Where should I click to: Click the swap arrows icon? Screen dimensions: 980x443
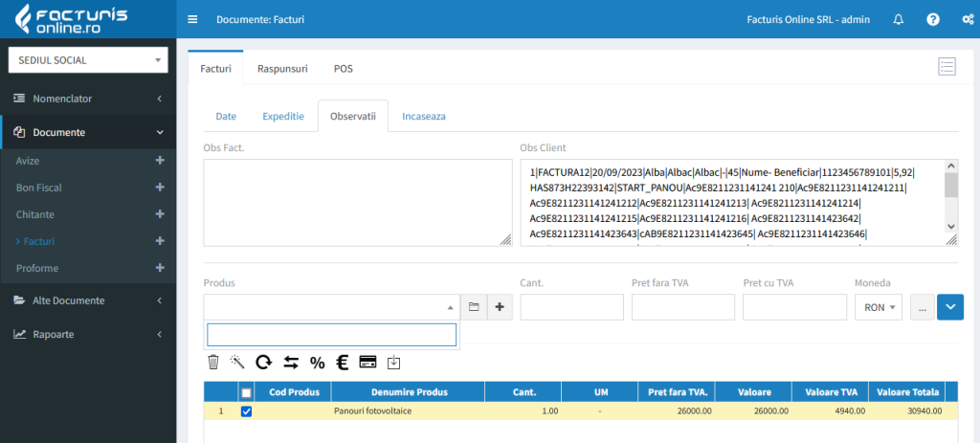pyautogui.click(x=291, y=362)
